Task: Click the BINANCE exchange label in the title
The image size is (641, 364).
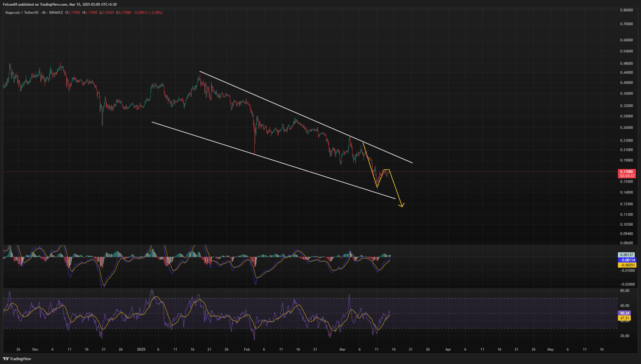Action: pyautogui.click(x=56, y=13)
